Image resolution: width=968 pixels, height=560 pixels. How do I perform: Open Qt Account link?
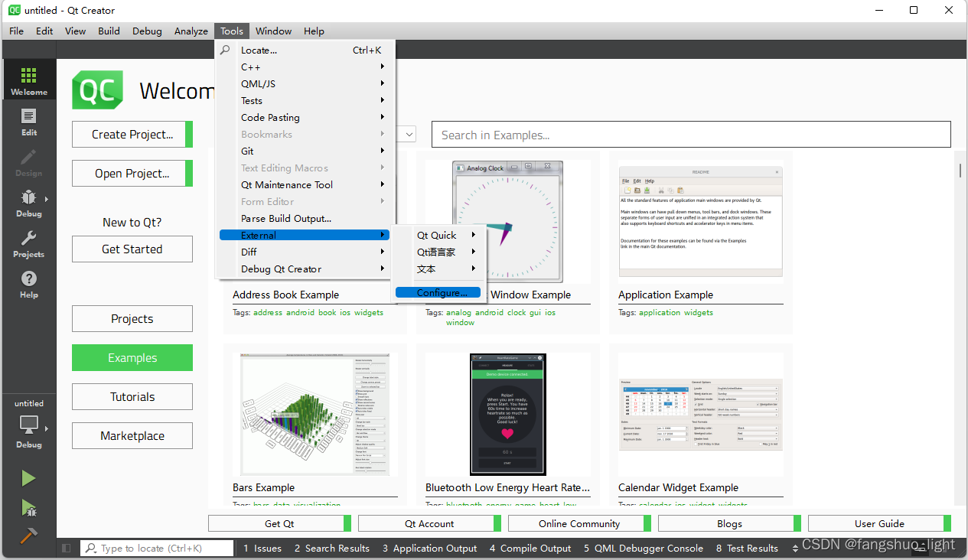point(429,524)
